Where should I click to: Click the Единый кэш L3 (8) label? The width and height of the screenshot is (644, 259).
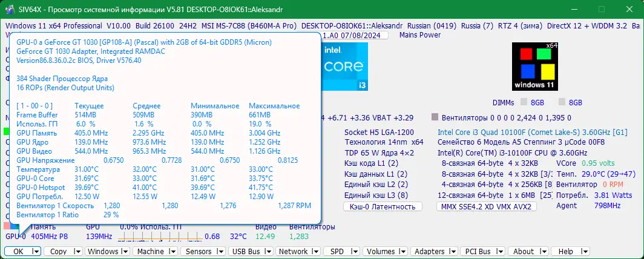376,195
